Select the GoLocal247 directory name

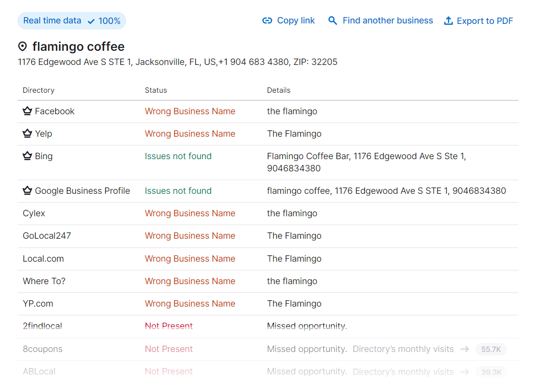47,236
